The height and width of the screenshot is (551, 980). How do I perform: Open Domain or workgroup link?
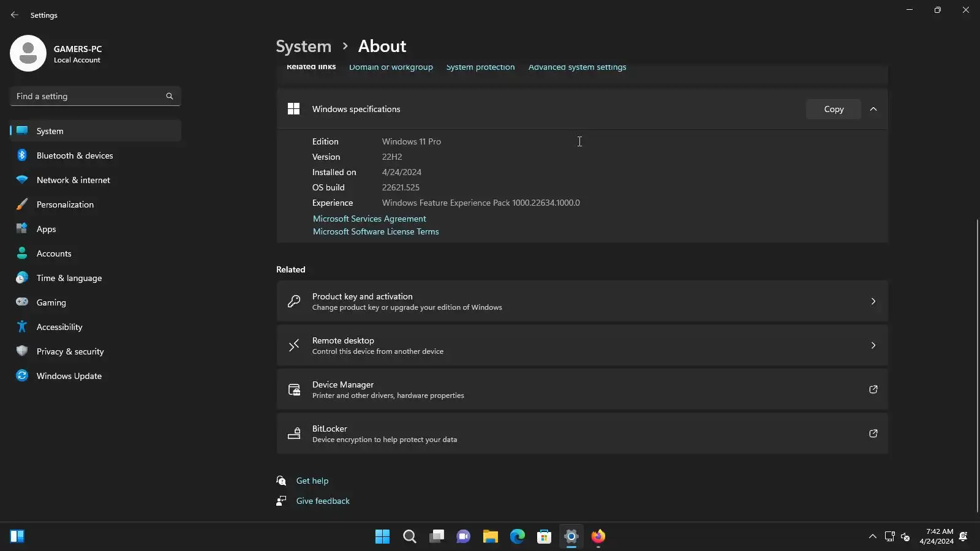click(391, 67)
